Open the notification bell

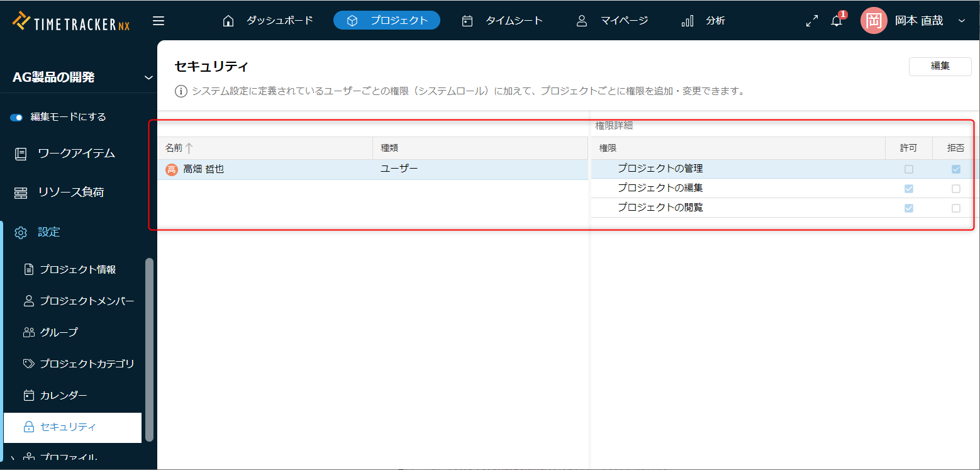(x=836, y=21)
